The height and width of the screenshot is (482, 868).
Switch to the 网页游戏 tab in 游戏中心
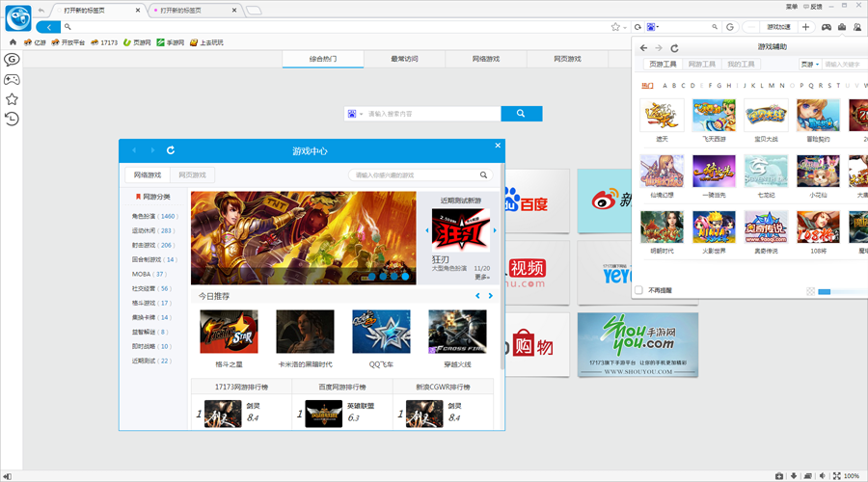point(192,175)
